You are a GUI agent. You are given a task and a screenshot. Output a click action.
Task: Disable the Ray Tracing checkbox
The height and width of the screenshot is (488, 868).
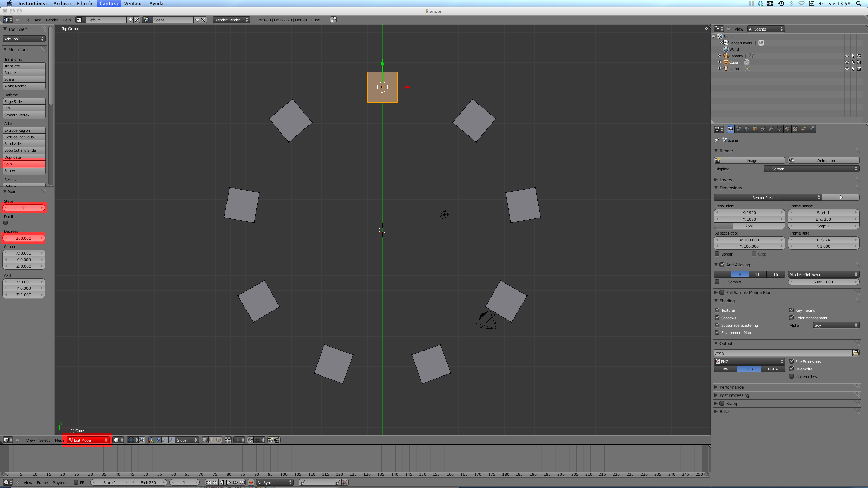point(791,310)
